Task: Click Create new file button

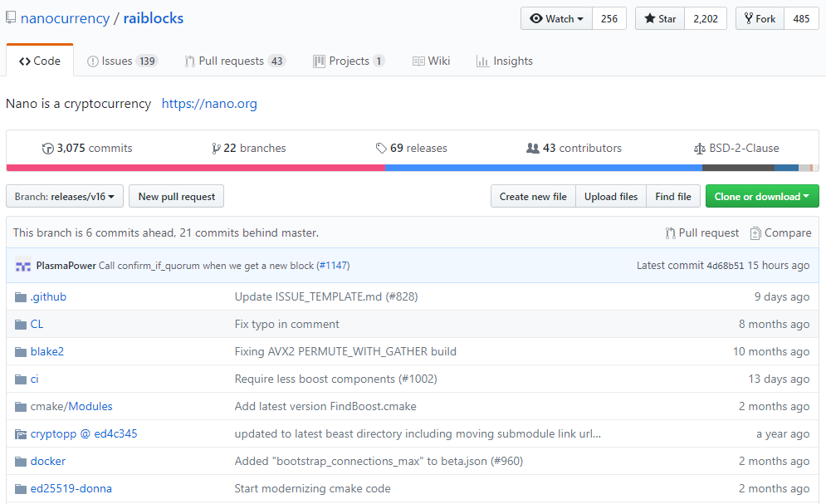Action: [x=533, y=197]
